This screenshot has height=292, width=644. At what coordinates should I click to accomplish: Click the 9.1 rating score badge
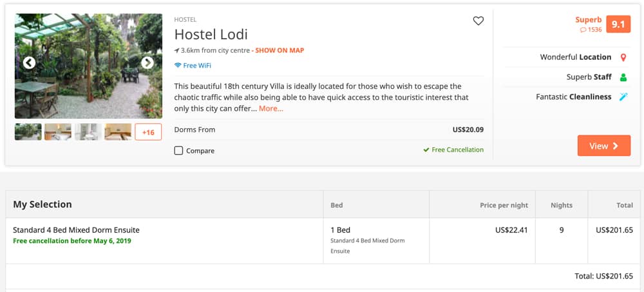618,24
